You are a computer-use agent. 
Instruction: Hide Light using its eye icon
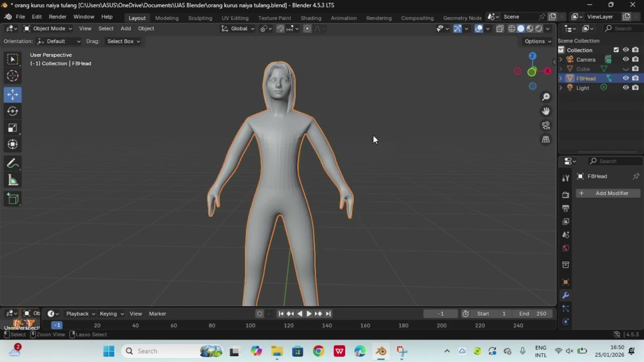[x=626, y=87]
